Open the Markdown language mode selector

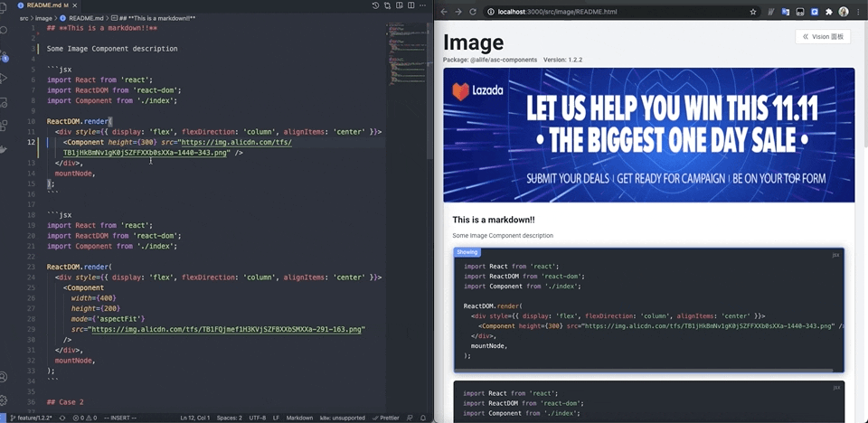(x=299, y=418)
